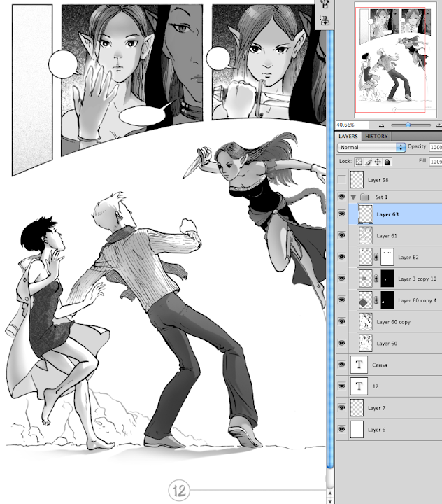The image size is (442, 504).
Task: Select Layer 60 copy 4 mask thumbnail
Action: [x=387, y=300]
